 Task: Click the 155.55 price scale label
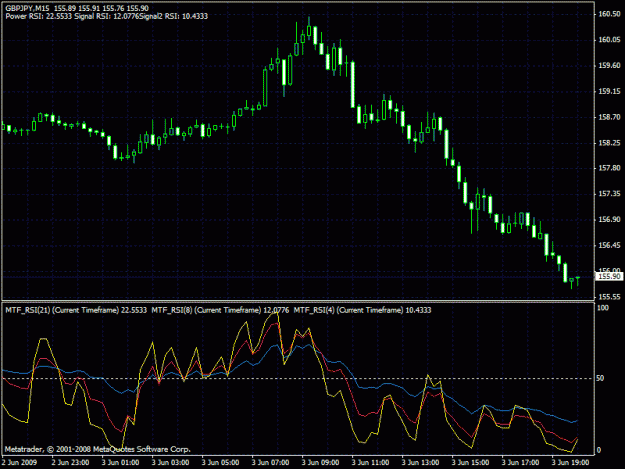pyautogui.click(x=609, y=297)
